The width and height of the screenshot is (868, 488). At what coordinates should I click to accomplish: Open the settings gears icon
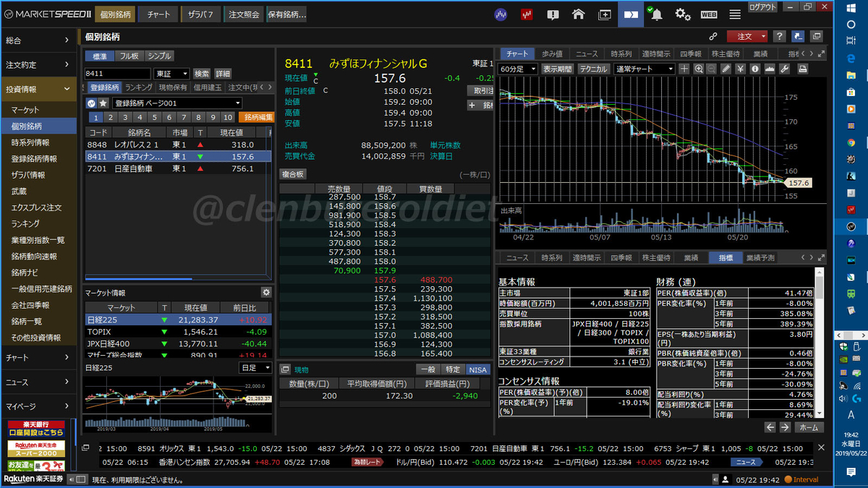(683, 14)
